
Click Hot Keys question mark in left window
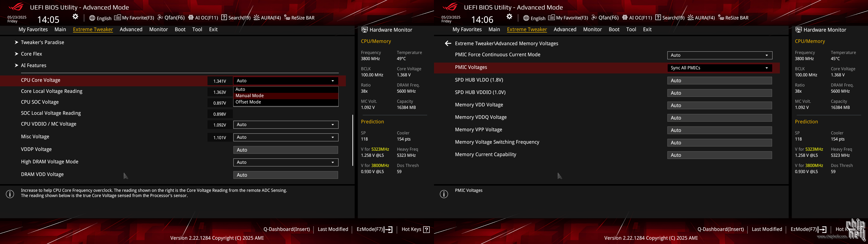[x=426, y=230]
